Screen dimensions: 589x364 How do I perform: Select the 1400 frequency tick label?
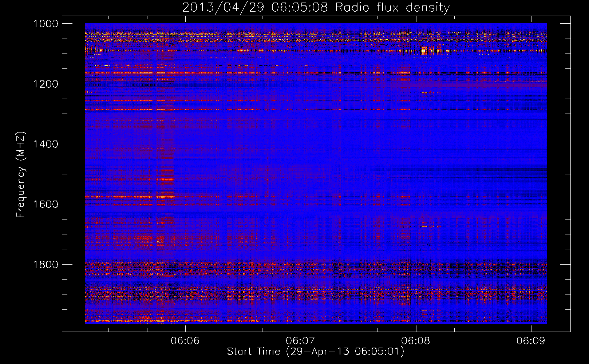[46, 144]
